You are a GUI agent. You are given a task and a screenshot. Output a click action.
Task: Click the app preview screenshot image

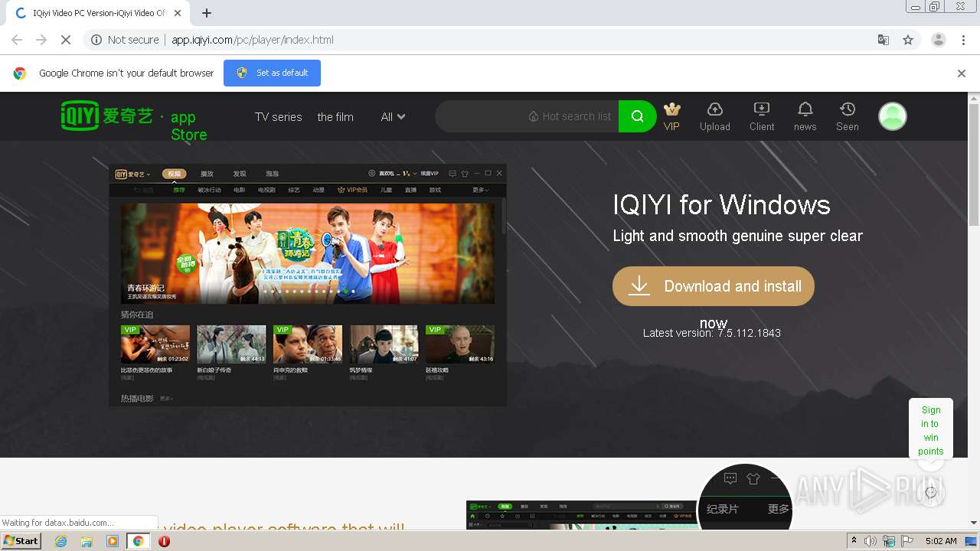point(308,285)
